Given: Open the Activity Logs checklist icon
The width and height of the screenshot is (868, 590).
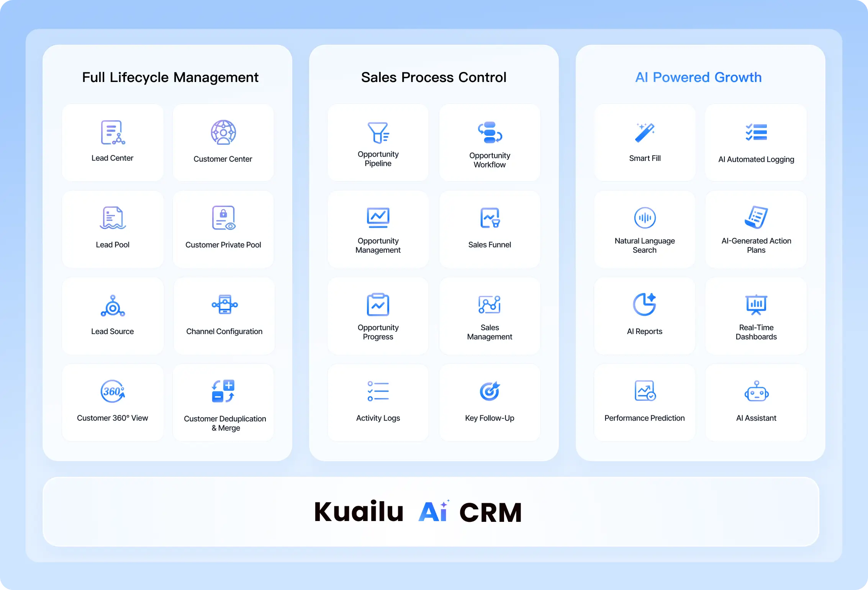Looking at the screenshot, I should point(378,391).
